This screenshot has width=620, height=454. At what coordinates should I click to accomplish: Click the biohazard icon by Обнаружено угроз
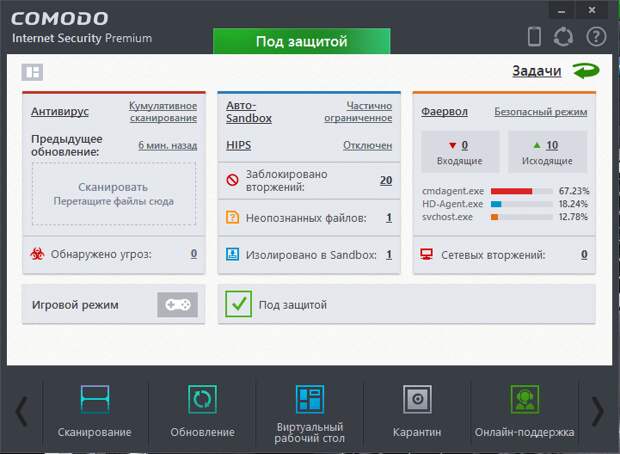pyautogui.click(x=38, y=254)
